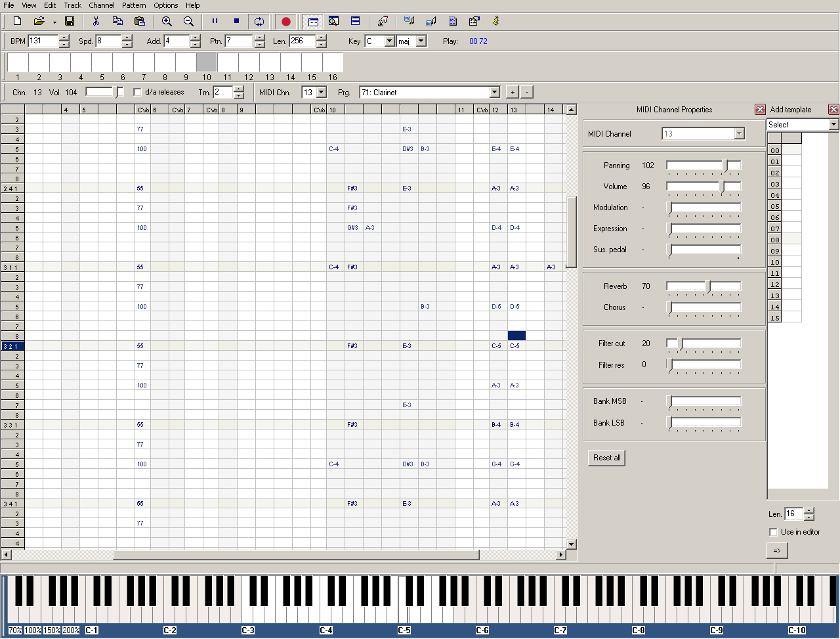Screen dimensions: 840x639
Task: Open the Edit menu
Action: coord(50,5)
